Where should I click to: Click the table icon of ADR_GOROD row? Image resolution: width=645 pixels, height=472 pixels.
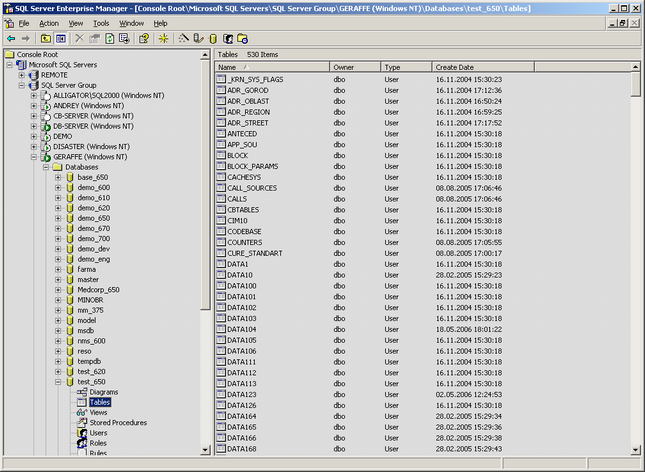(221, 90)
